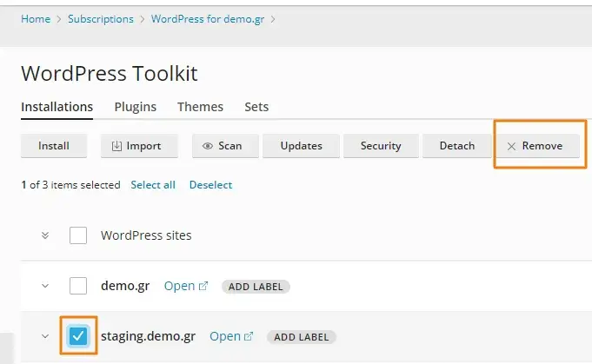
Task: Check the demo.gr checkbox
Action: click(78, 286)
